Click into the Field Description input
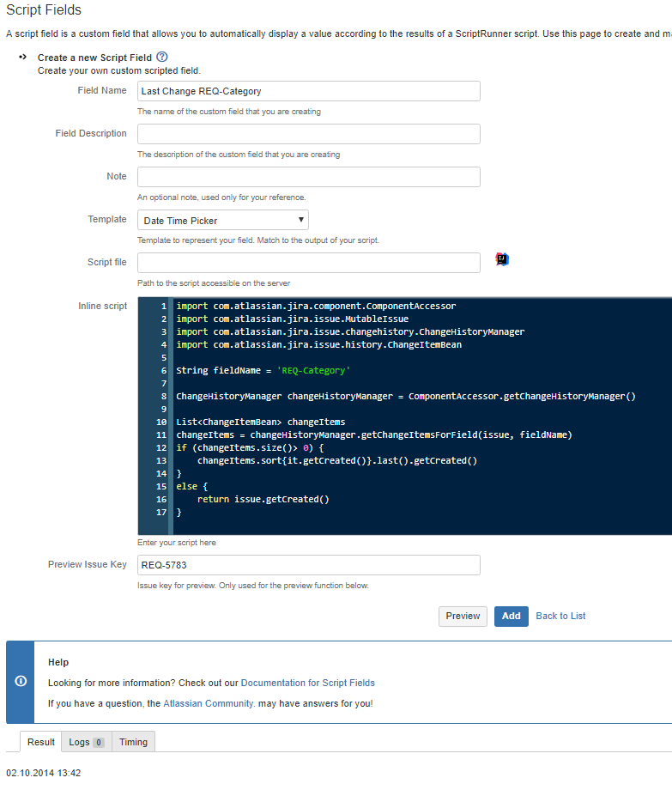 (x=309, y=134)
